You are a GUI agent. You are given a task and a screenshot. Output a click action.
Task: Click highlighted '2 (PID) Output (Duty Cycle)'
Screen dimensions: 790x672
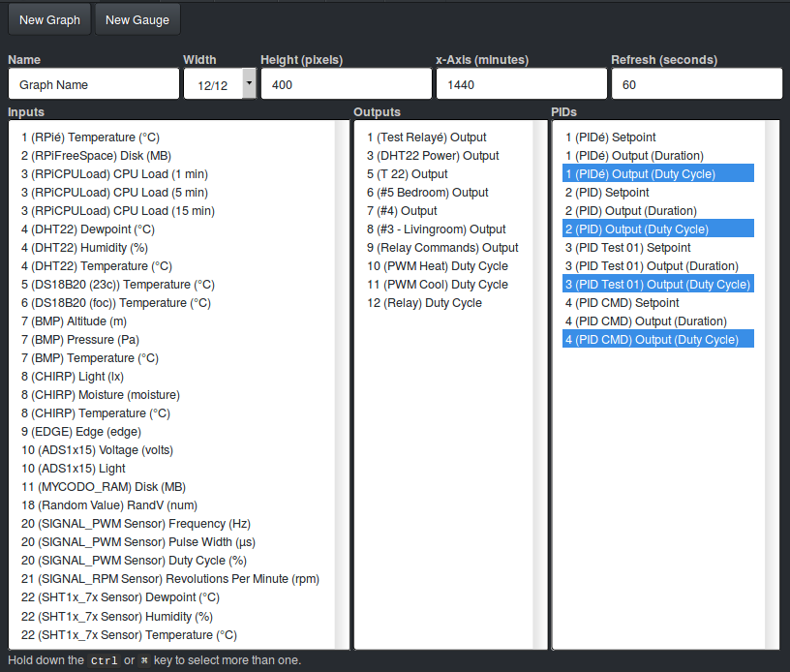pos(658,229)
